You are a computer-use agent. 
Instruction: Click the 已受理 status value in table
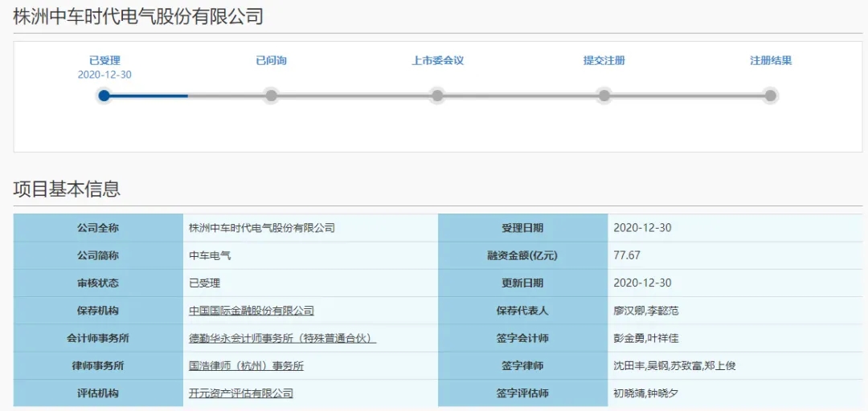point(205,283)
